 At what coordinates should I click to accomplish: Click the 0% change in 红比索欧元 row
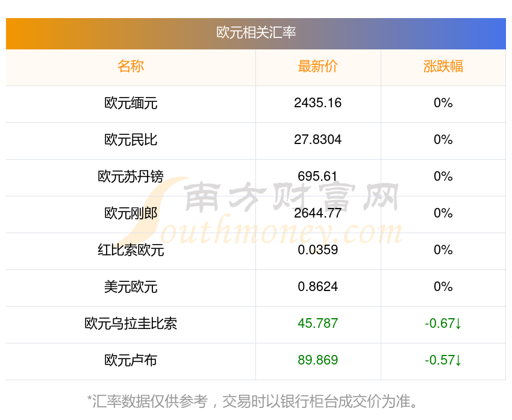coord(443,250)
